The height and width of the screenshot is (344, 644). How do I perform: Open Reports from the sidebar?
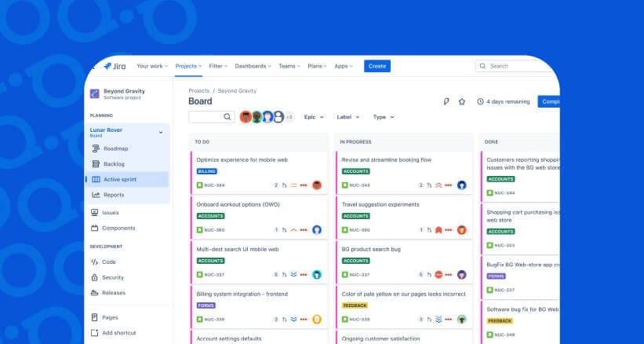(114, 195)
